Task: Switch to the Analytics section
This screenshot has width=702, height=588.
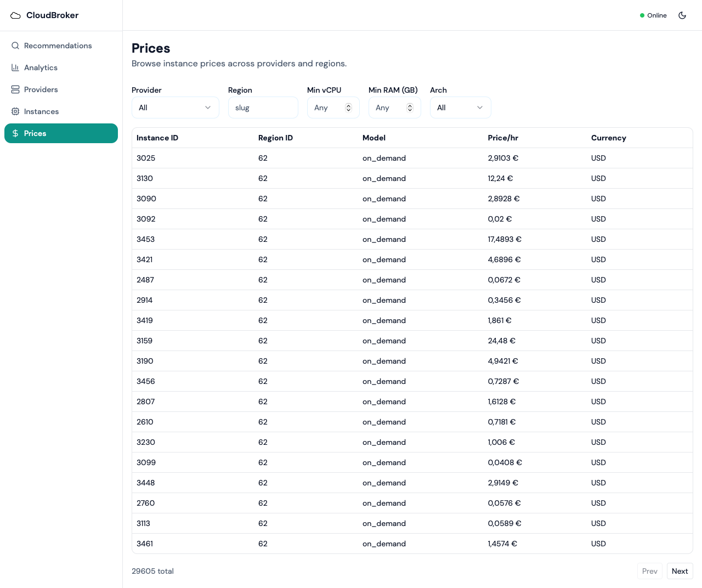Action: click(x=41, y=67)
